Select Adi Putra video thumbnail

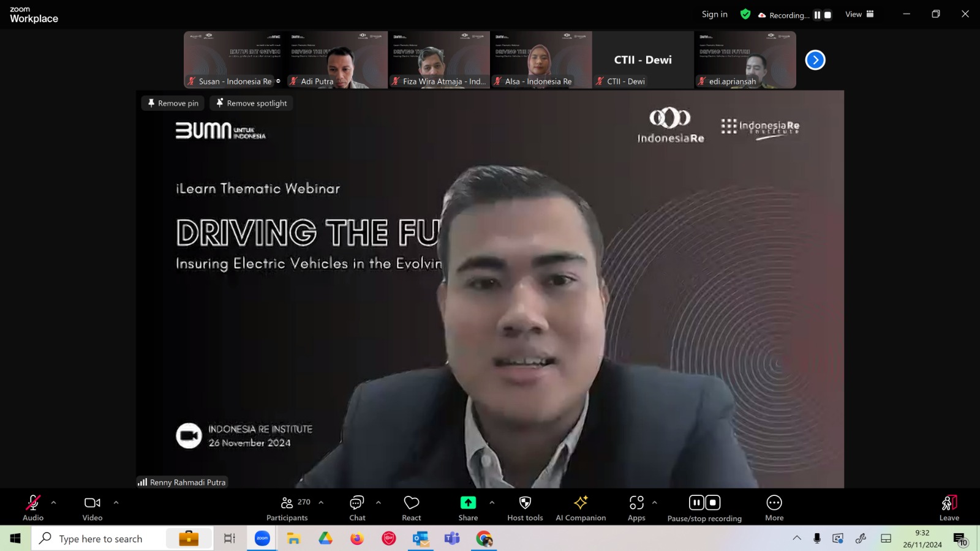click(x=337, y=60)
